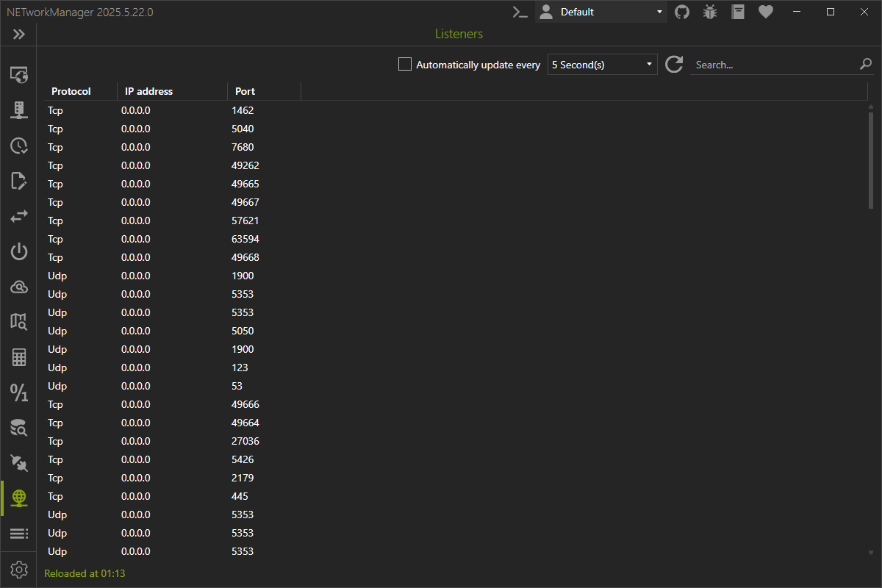Open the GitHub repository icon
Screen dimensions: 882x588
click(x=682, y=12)
